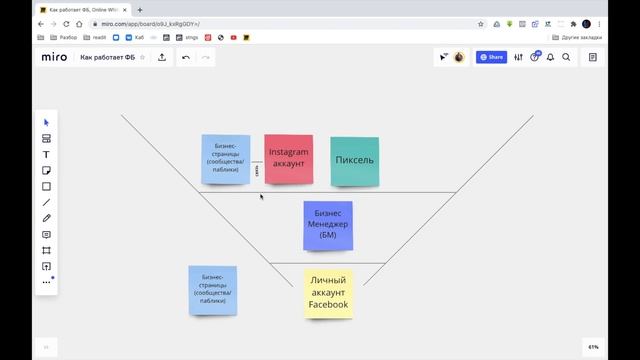
Task: Open more tools via three-dots icon
Action: [x=46, y=282]
